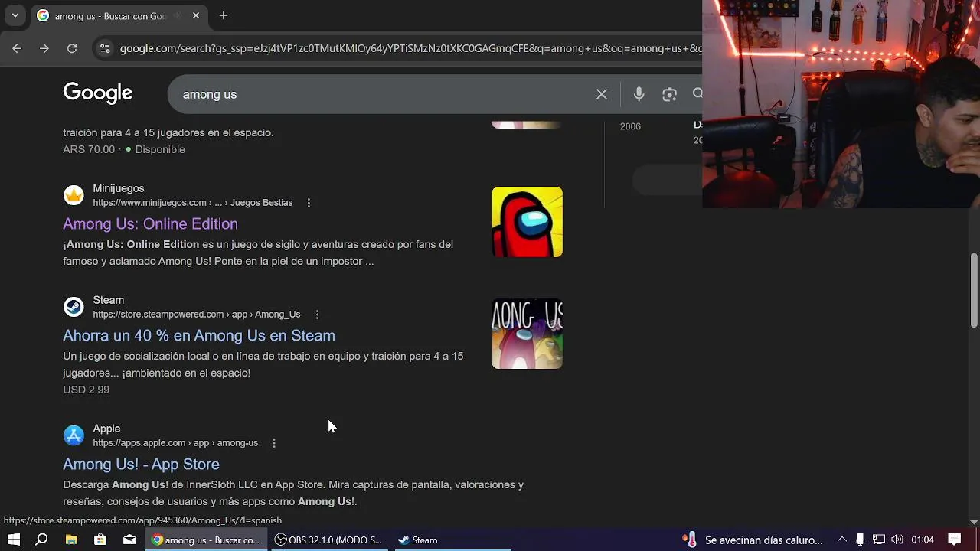Open Among Us! - App Store result

(x=141, y=464)
